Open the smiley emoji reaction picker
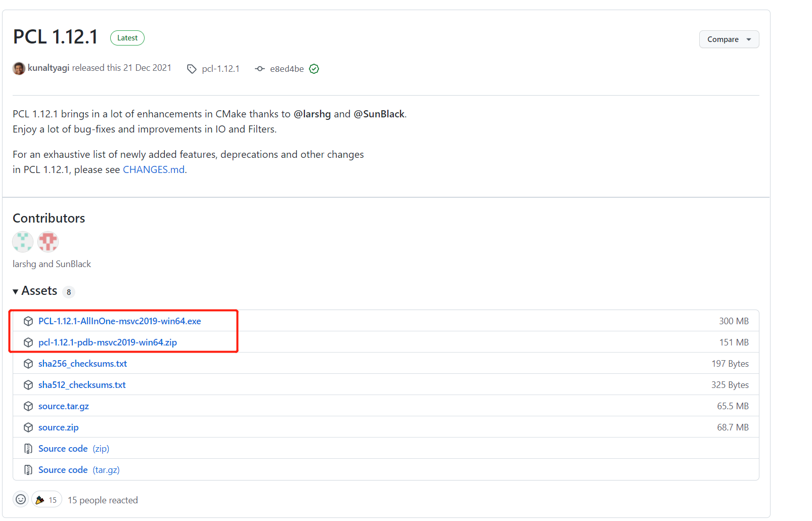 pos(20,499)
